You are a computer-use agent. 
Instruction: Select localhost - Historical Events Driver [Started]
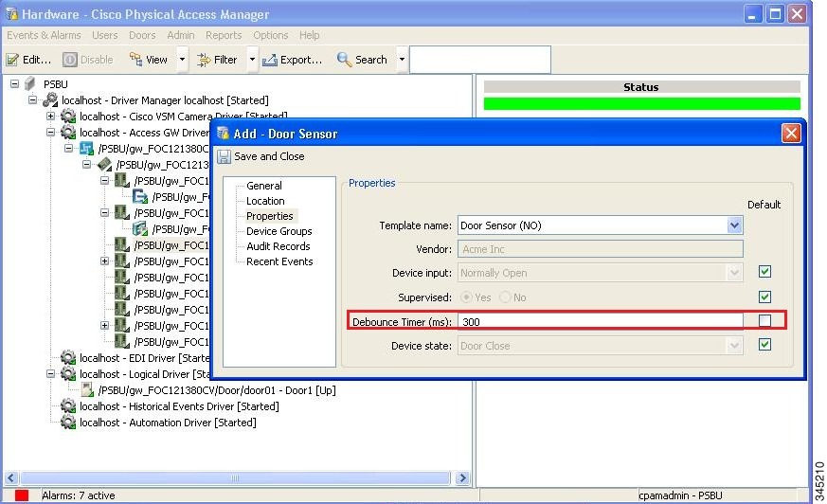pos(179,406)
